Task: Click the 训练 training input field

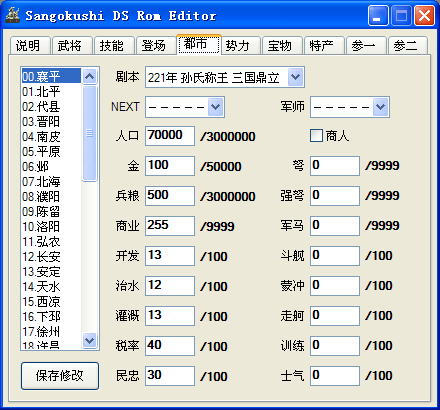Action: point(335,346)
